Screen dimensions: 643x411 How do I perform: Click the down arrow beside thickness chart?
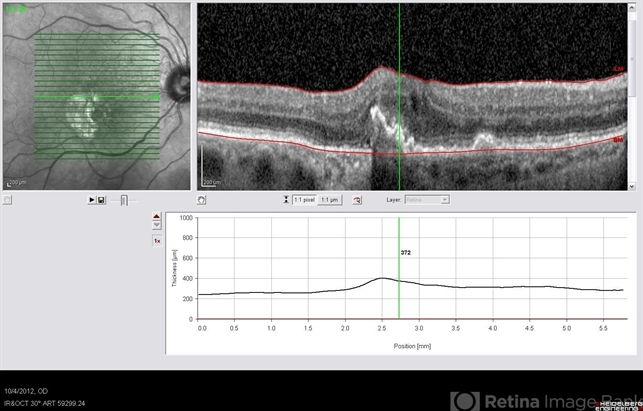click(x=156, y=226)
